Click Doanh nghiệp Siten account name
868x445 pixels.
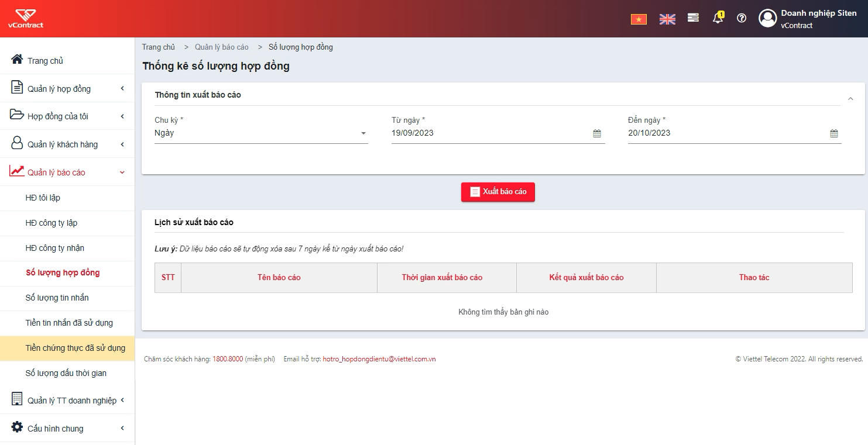(x=818, y=13)
